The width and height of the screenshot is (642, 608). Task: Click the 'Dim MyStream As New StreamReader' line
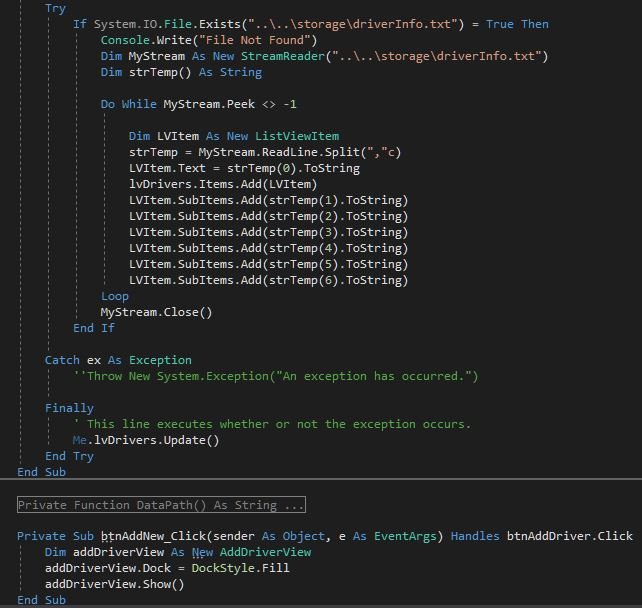[324, 56]
